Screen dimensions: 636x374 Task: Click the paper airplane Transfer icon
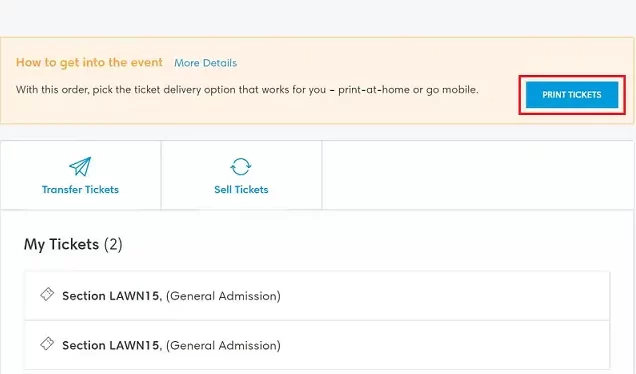coord(80,166)
